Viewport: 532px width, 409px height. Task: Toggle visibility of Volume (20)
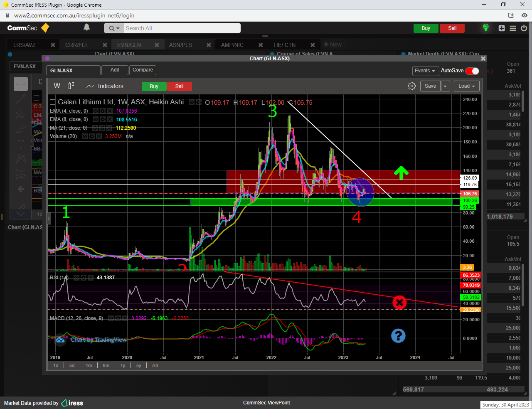[85, 136]
